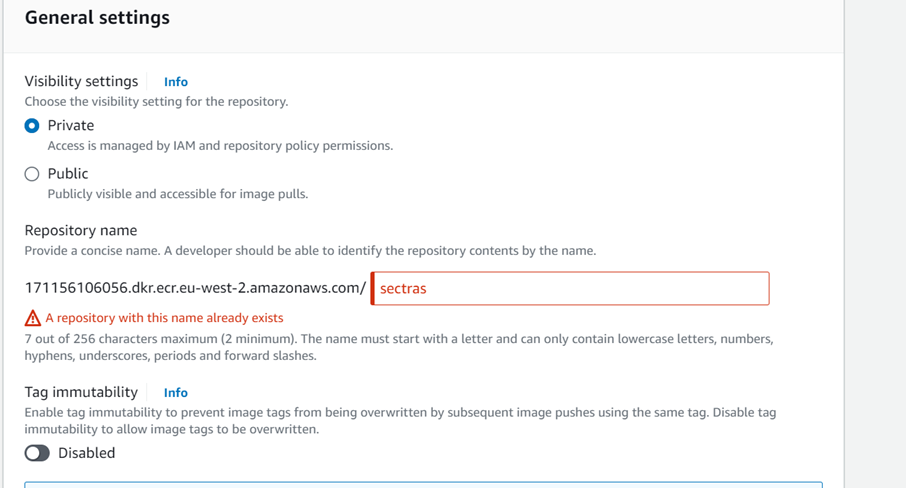This screenshot has width=906, height=488.
Task: Toggle the Tag immutability switch
Action: (x=37, y=453)
